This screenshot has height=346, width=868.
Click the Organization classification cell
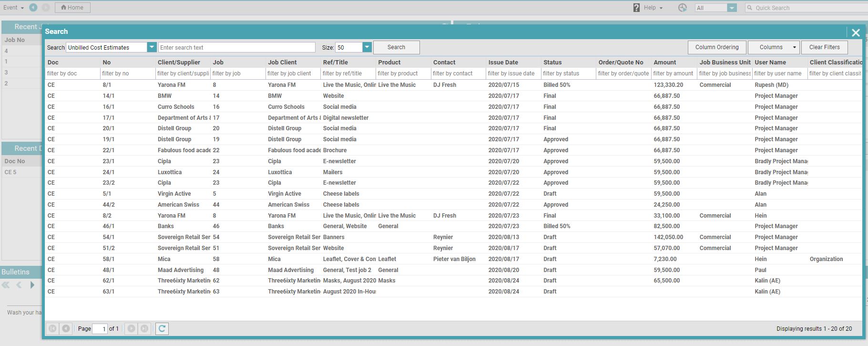pyautogui.click(x=826, y=259)
